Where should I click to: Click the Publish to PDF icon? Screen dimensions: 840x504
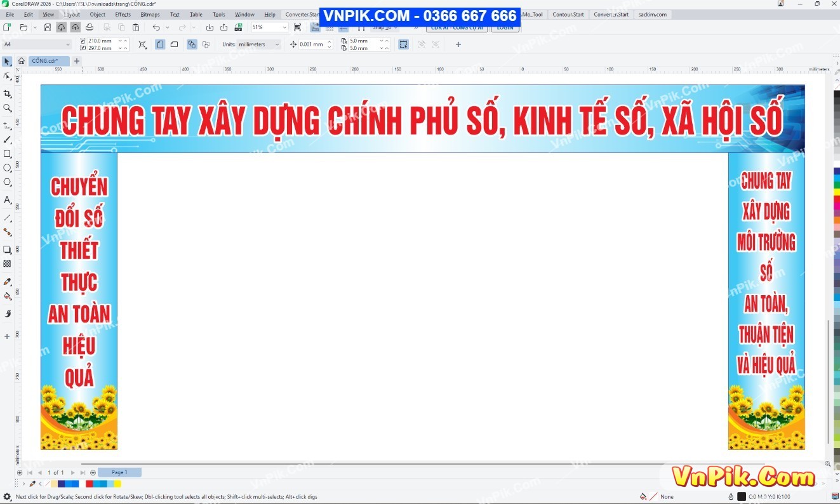tap(238, 27)
